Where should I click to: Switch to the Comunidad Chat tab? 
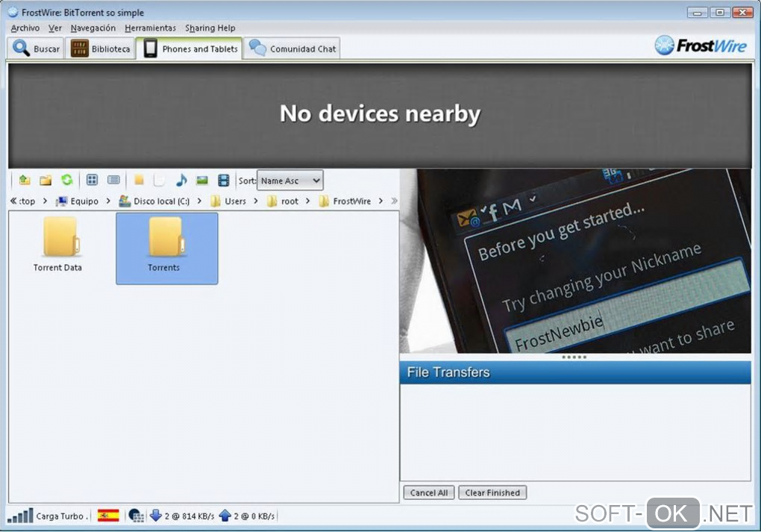pyautogui.click(x=292, y=48)
